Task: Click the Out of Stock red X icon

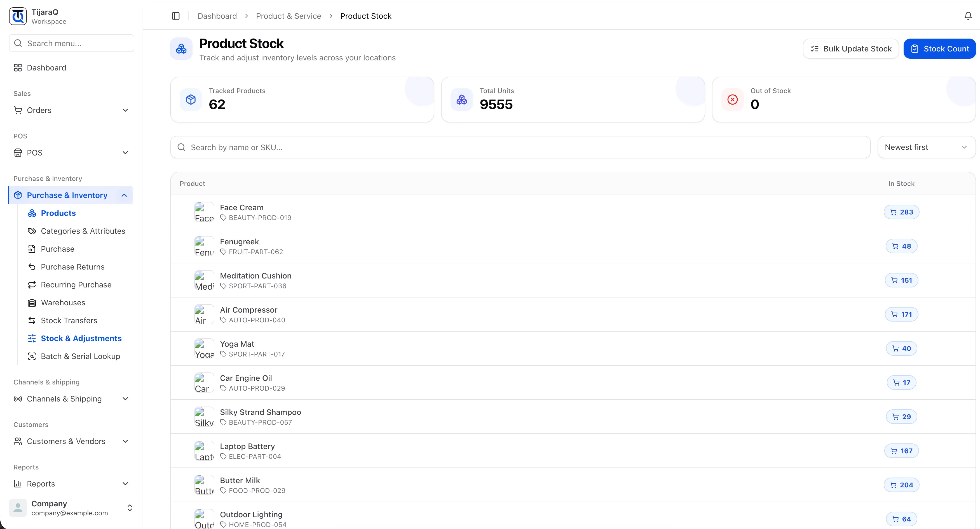Action: point(732,100)
